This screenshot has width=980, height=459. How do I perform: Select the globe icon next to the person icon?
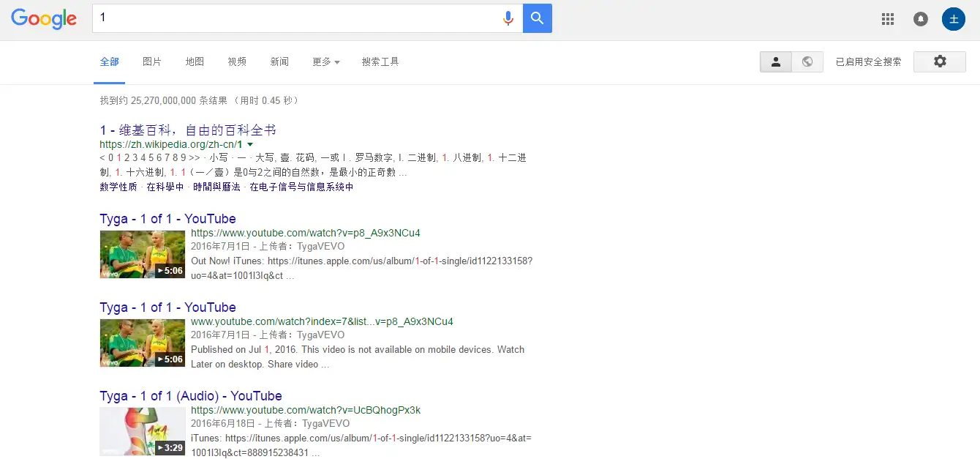[807, 62]
